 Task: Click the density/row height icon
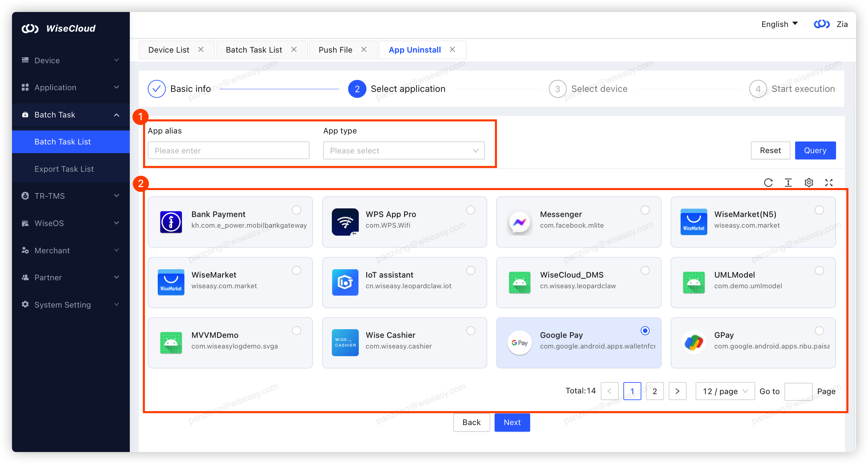click(788, 182)
